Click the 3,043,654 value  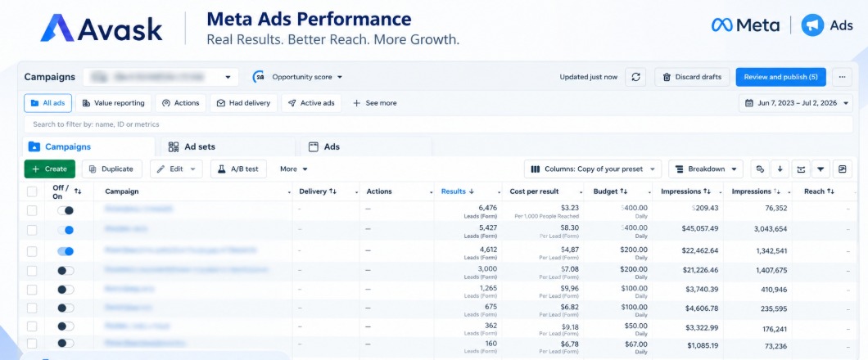click(x=770, y=229)
